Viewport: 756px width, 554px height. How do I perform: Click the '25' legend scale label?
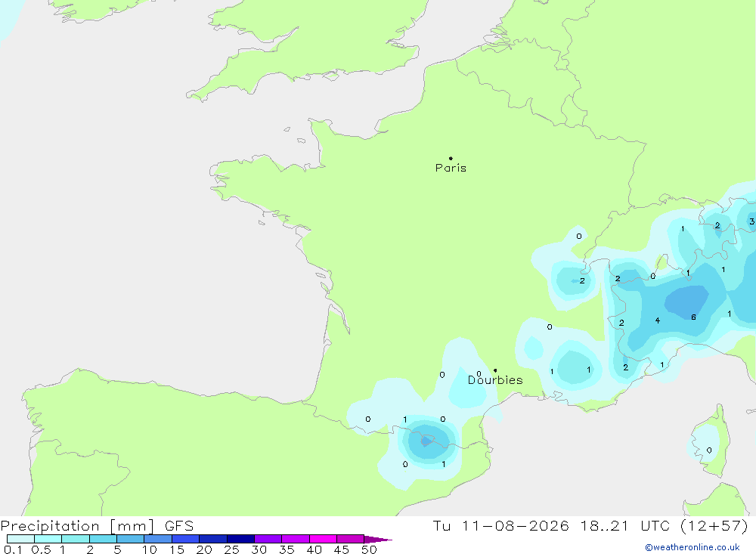point(231,549)
